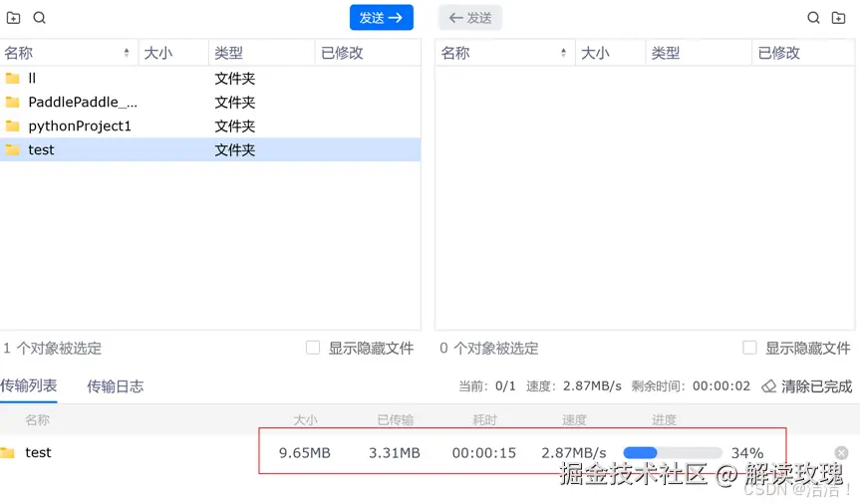Open search in the left file pane

[x=40, y=18]
